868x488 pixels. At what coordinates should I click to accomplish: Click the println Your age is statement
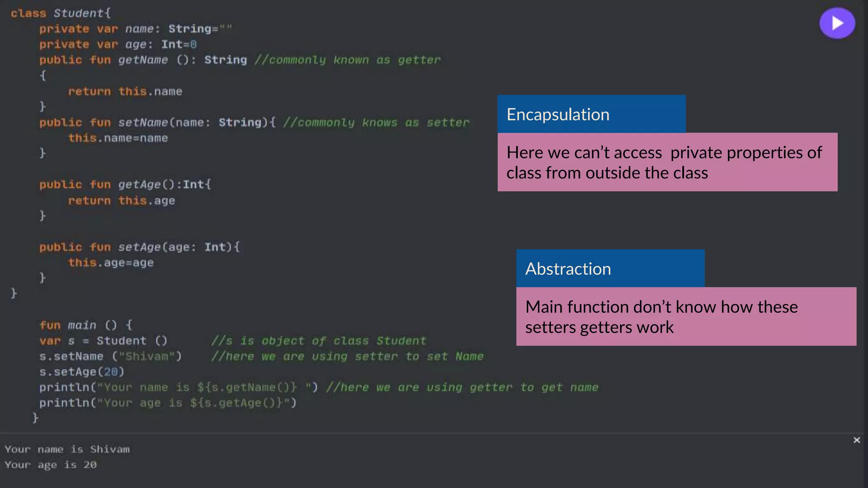tap(167, 403)
